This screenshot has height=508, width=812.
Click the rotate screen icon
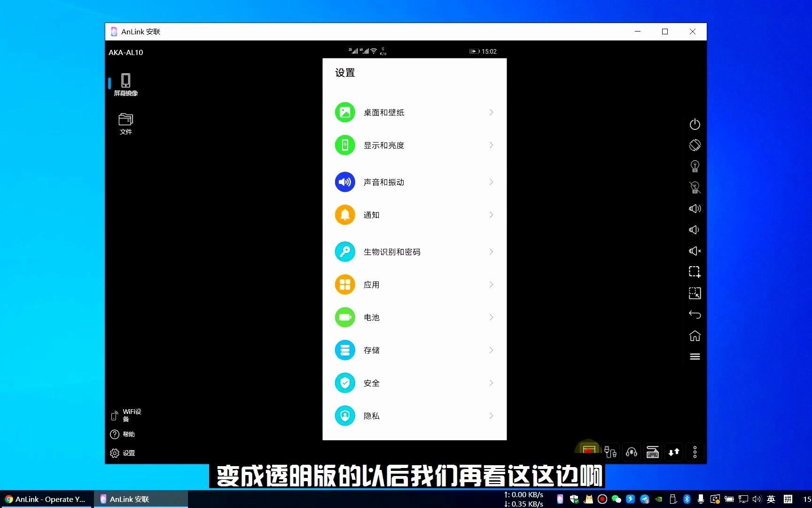coord(695,145)
